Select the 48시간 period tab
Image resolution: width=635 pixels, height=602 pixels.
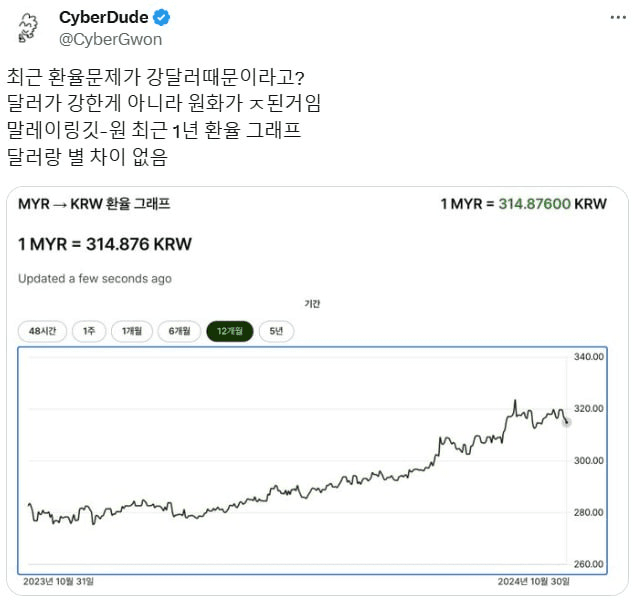click(x=42, y=331)
